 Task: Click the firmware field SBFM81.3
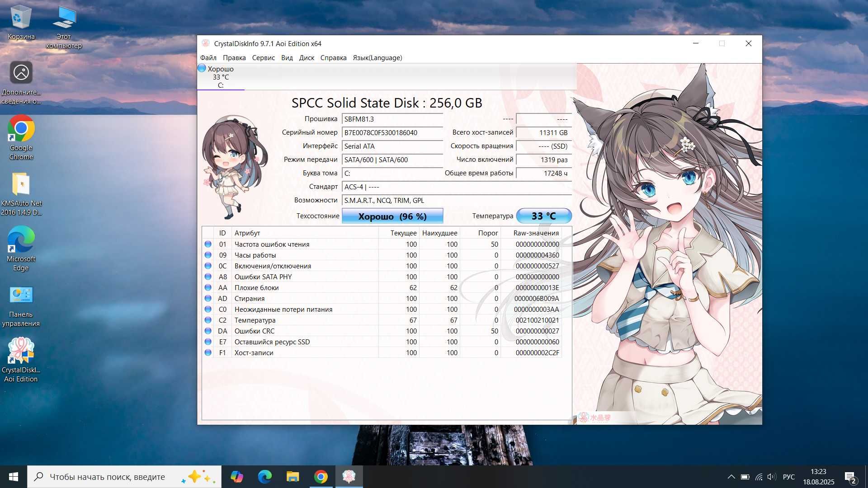392,119
